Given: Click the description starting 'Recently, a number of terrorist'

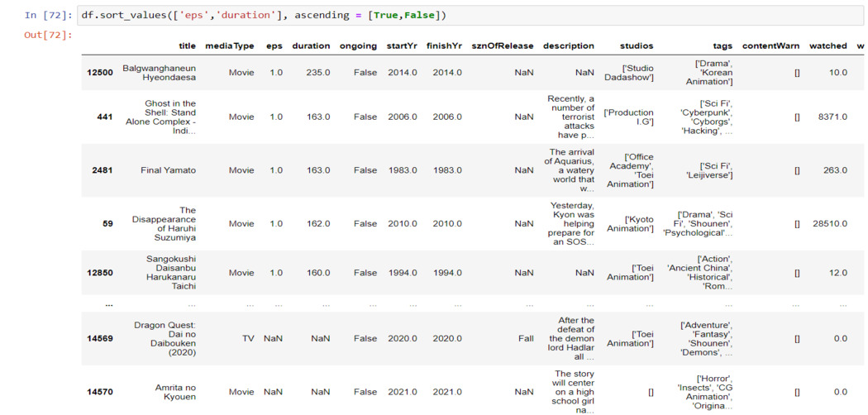Looking at the screenshot, I should 570,117.
